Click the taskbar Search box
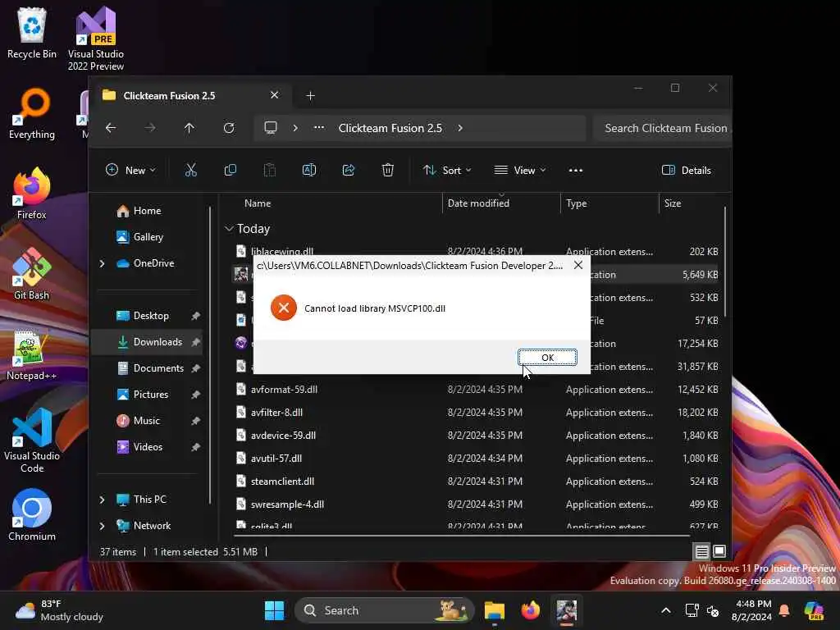This screenshot has height=630, width=840. 384,610
